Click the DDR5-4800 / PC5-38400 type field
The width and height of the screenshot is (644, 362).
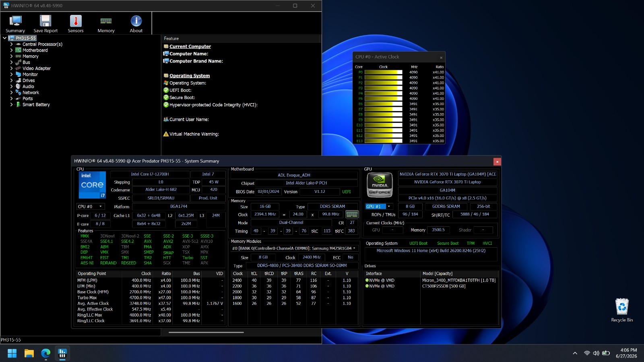(302, 266)
